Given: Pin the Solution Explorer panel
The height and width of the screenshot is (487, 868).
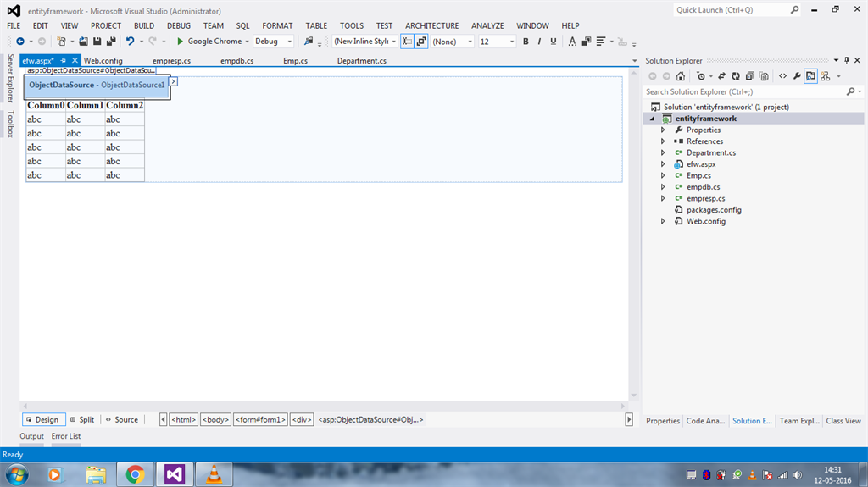Looking at the screenshot, I should click(x=847, y=60).
